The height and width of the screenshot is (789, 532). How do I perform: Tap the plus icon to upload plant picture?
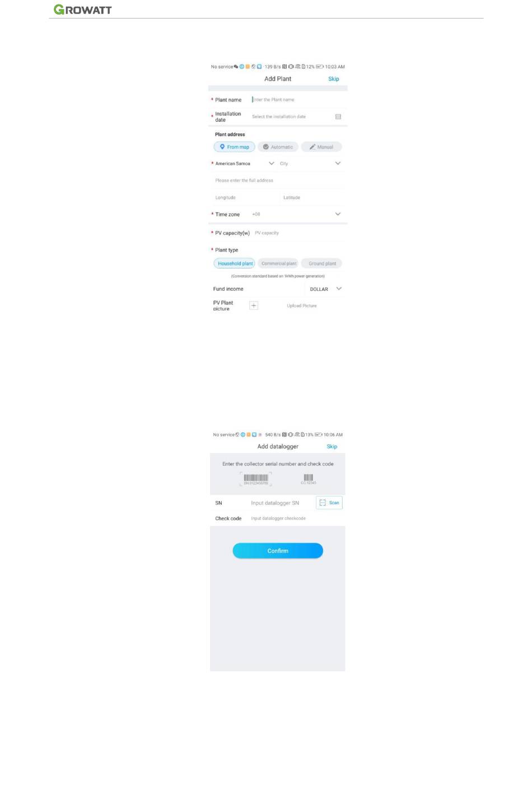[x=254, y=305]
